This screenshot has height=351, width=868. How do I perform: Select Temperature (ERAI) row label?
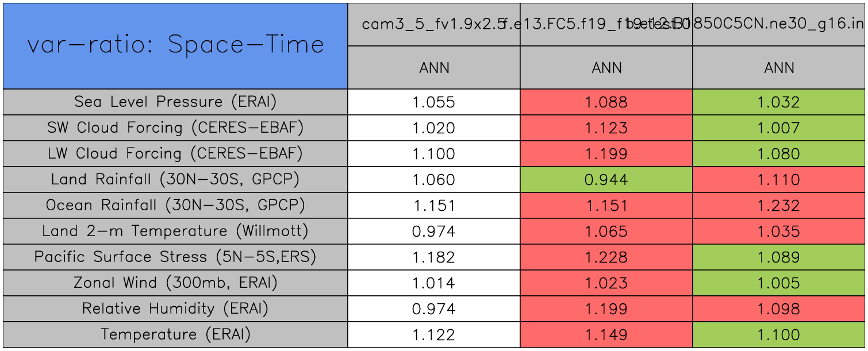[x=175, y=335]
